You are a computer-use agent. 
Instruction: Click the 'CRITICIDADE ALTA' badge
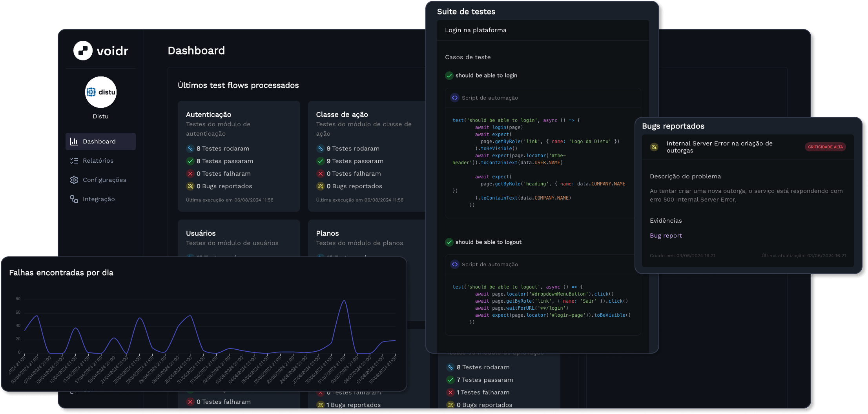[825, 147]
